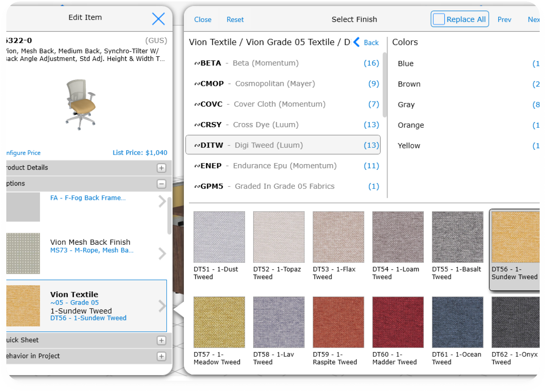Open the FA - F-Fog Back Frame link

(88, 198)
